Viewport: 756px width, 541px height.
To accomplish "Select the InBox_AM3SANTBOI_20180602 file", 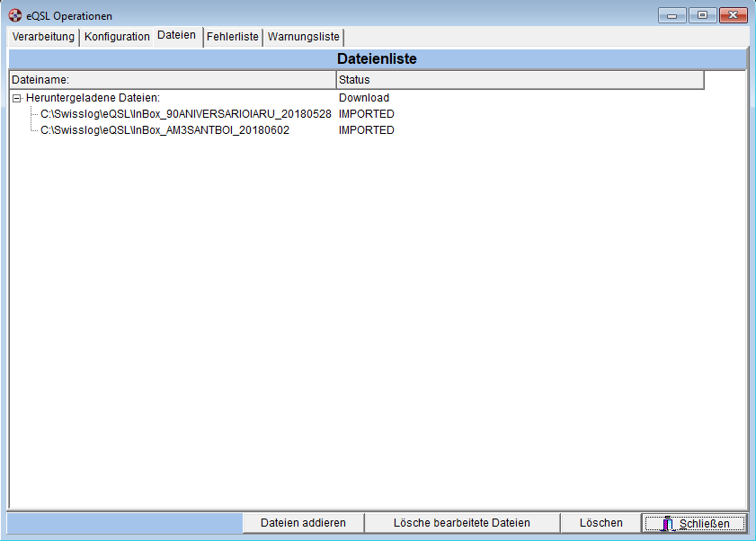I will 165,130.
